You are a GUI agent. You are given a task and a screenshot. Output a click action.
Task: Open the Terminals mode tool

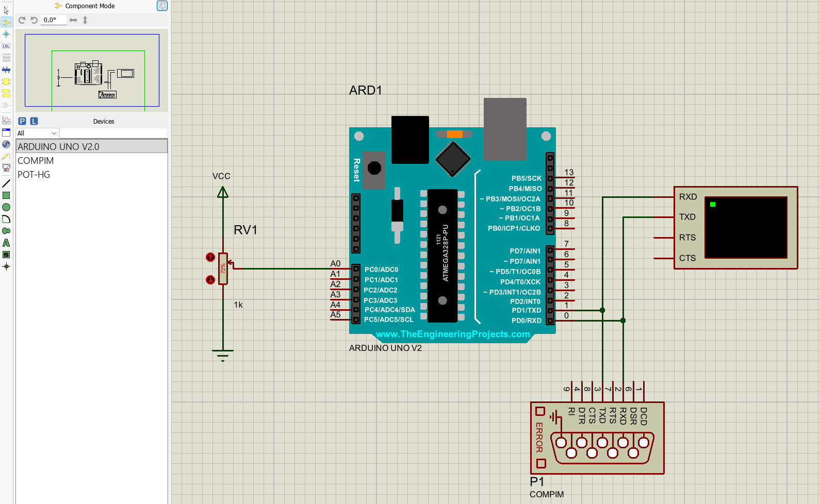(6, 93)
